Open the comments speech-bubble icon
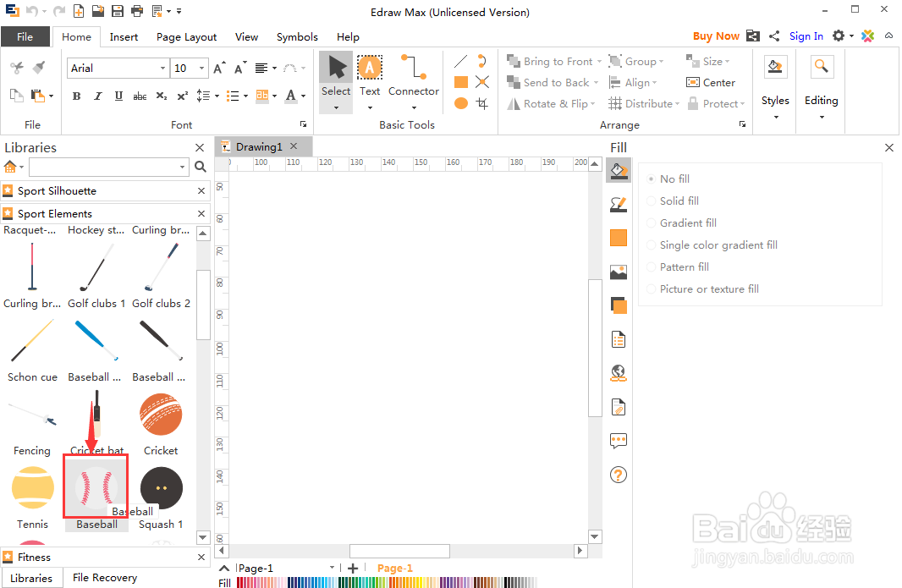The width and height of the screenshot is (902, 588). click(x=619, y=442)
